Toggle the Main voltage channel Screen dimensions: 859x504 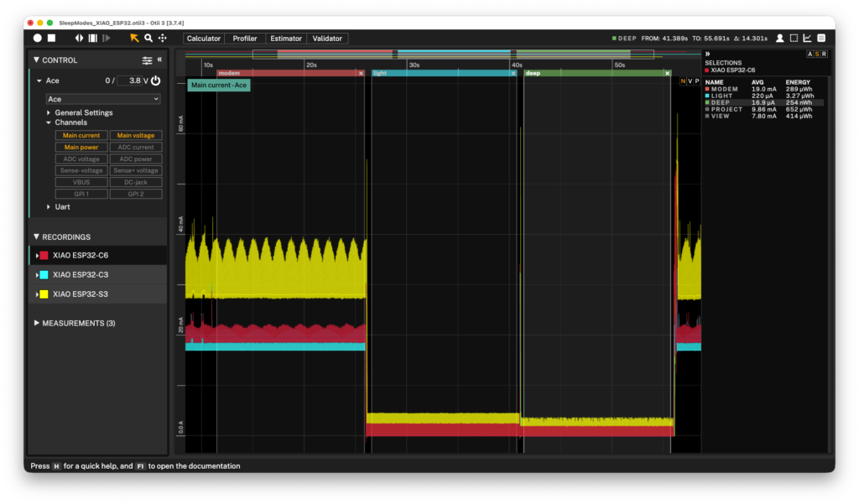[135, 135]
